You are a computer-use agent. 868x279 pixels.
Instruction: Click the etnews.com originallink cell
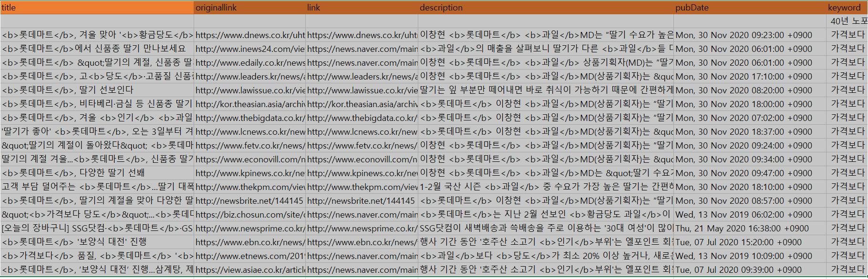coord(249,256)
